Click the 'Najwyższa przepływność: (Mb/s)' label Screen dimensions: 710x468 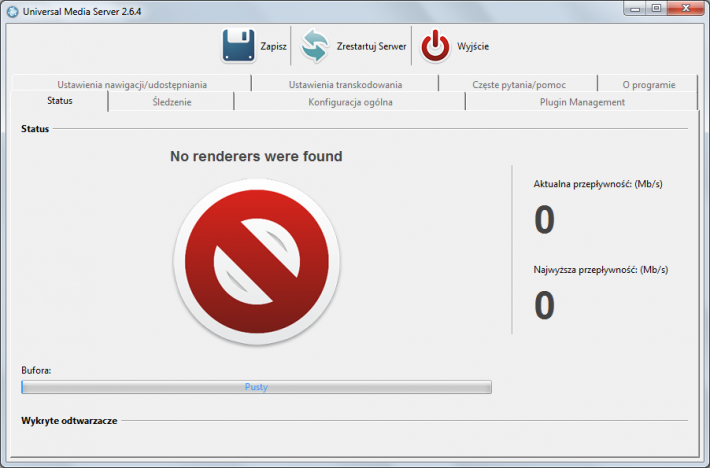600,270
